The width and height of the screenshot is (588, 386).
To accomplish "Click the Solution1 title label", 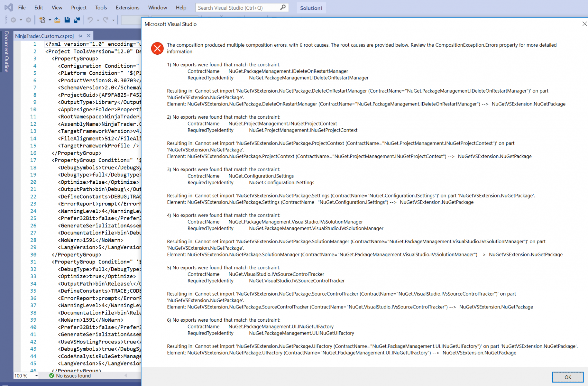I will 311,8.
